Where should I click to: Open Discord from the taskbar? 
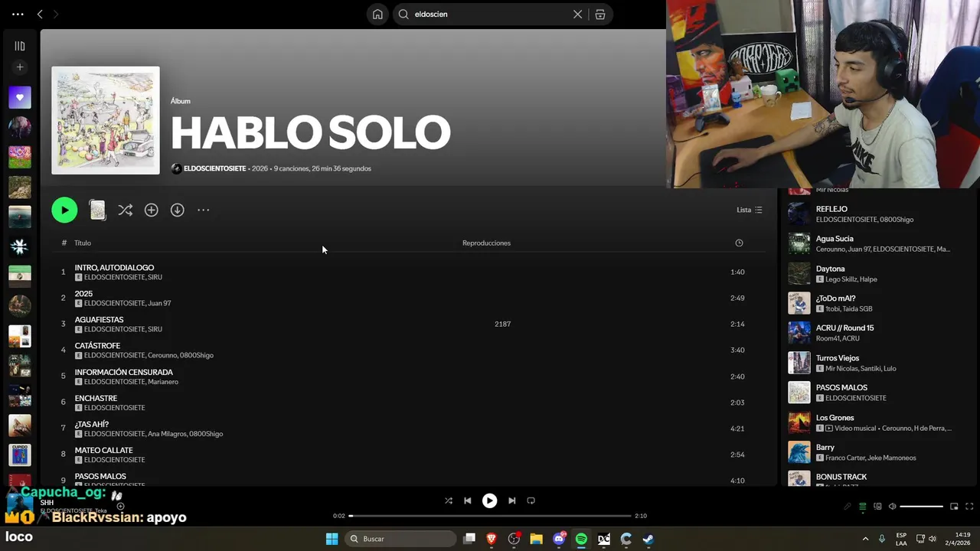(559, 539)
